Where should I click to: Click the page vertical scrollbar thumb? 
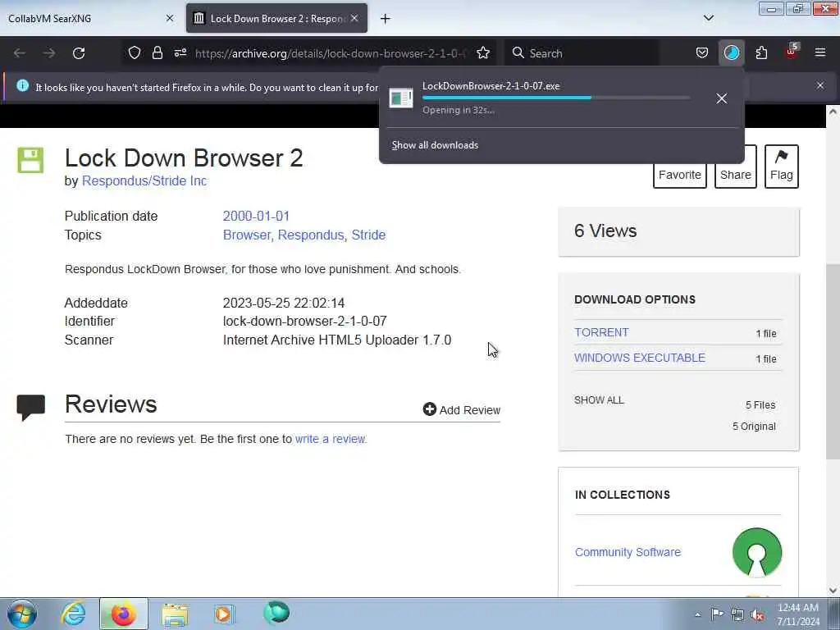tap(833, 362)
